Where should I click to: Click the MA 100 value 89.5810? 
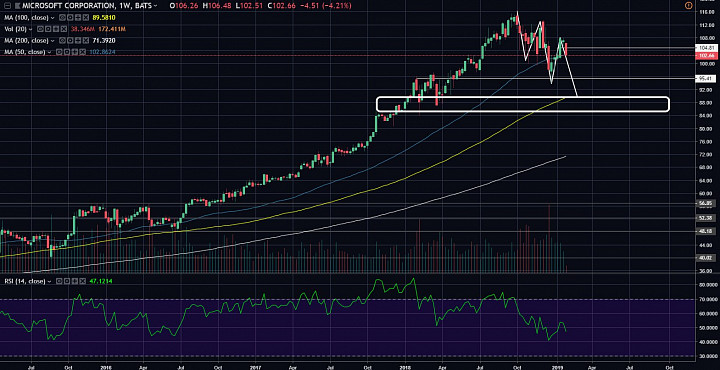tap(104, 17)
